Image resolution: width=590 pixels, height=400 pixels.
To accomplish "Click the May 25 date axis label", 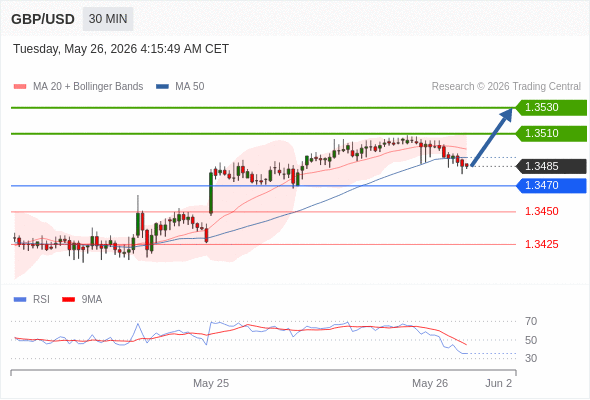I will (x=211, y=383).
